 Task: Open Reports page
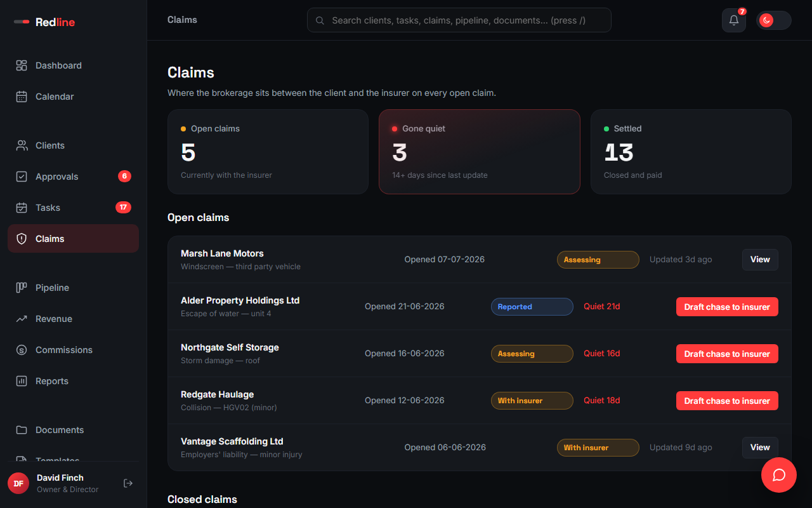point(73,381)
